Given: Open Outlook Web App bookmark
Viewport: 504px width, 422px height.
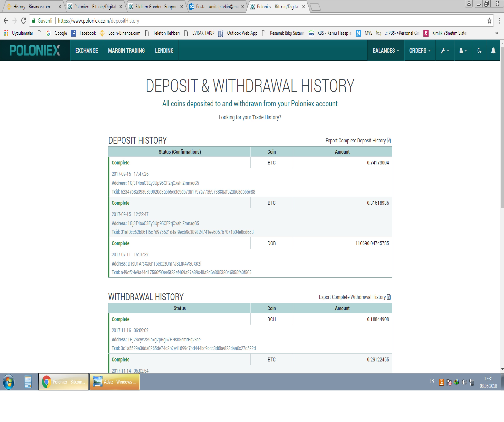Looking at the screenshot, I should point(238,33).
